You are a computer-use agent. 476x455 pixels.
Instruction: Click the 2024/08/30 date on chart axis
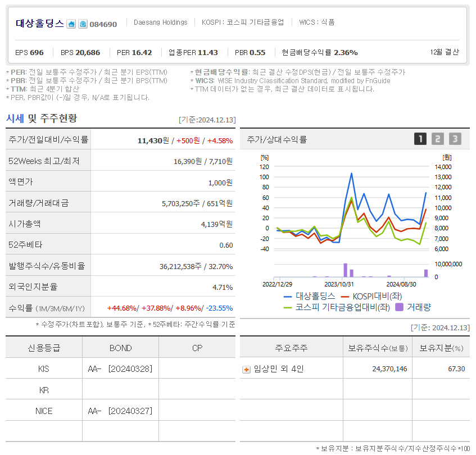pyautogui.click(x=401, y=285)
